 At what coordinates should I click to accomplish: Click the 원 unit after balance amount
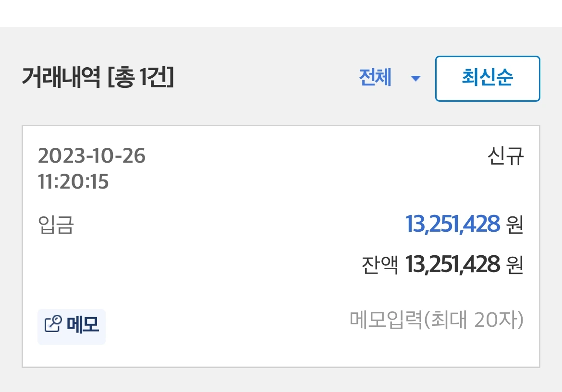pos(514,265)
